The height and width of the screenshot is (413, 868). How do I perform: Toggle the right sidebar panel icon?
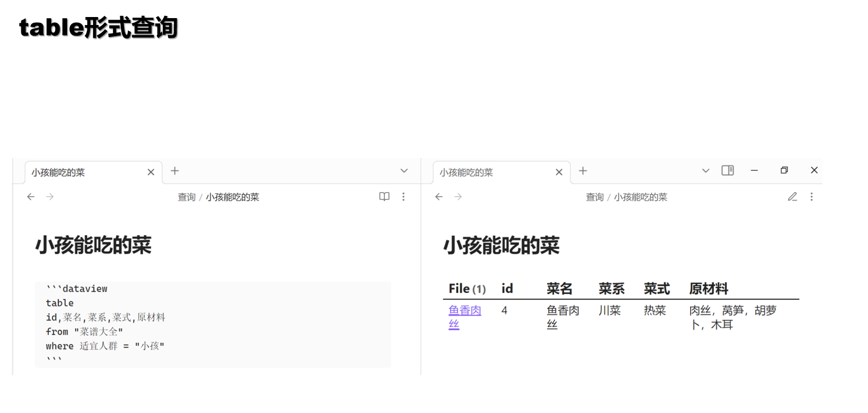(x=728, y=170)
